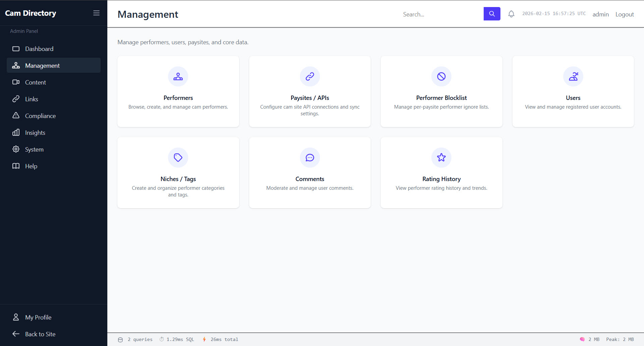644x346 pixels.
Task: Open My Profile from the sidebar
Action: [38, 318]
